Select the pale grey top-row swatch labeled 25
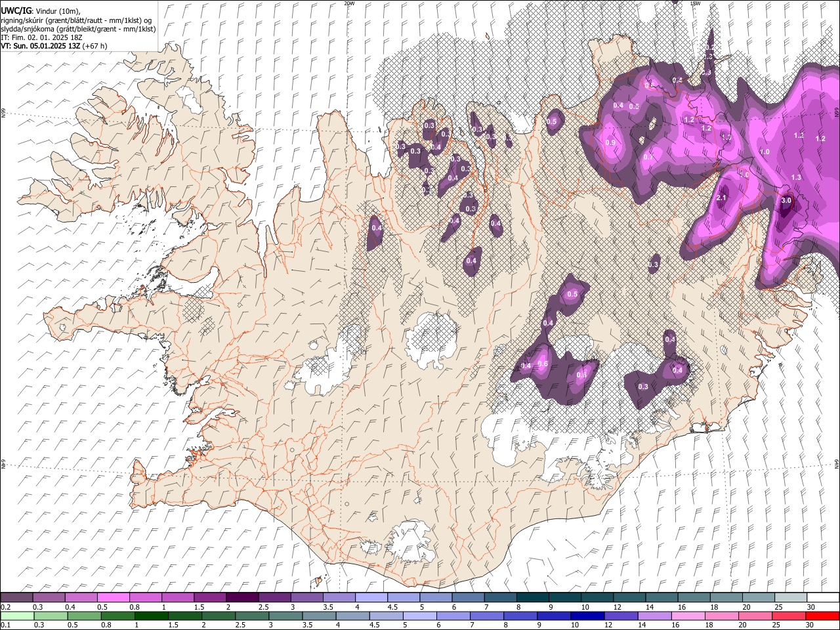 tap(791, 598)
